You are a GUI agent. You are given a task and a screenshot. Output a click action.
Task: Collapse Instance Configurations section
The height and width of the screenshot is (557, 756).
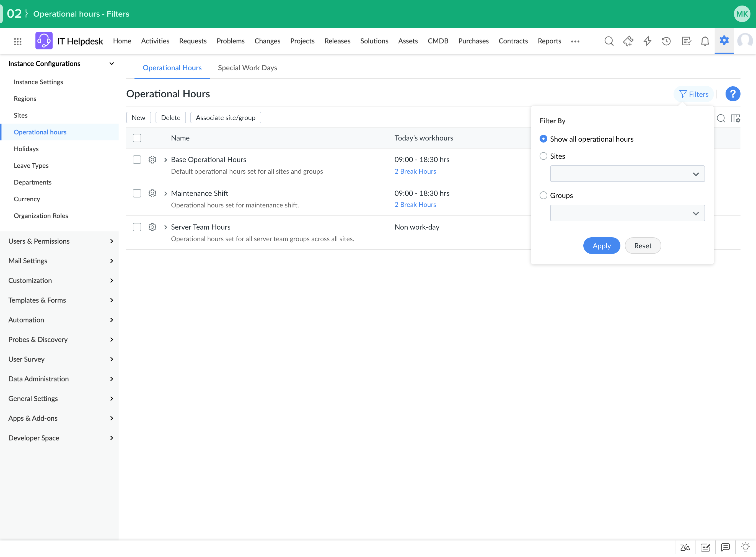(111, 64)
